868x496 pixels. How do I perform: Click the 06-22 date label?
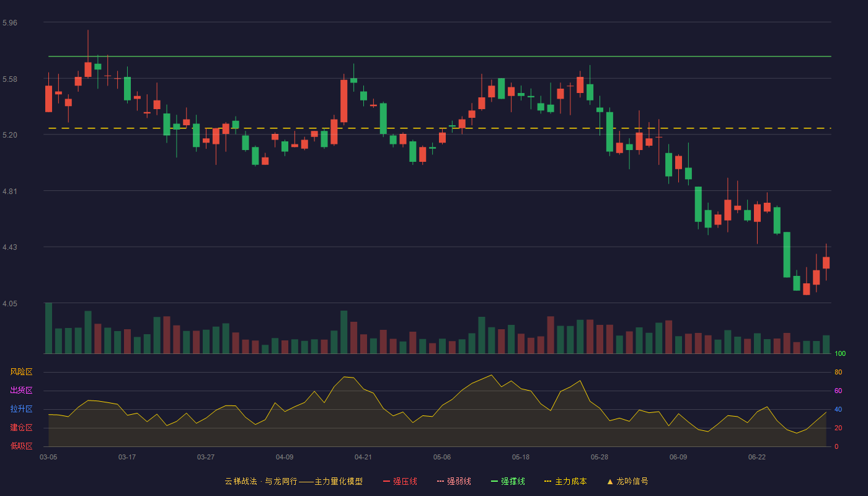tap(757, 457)
